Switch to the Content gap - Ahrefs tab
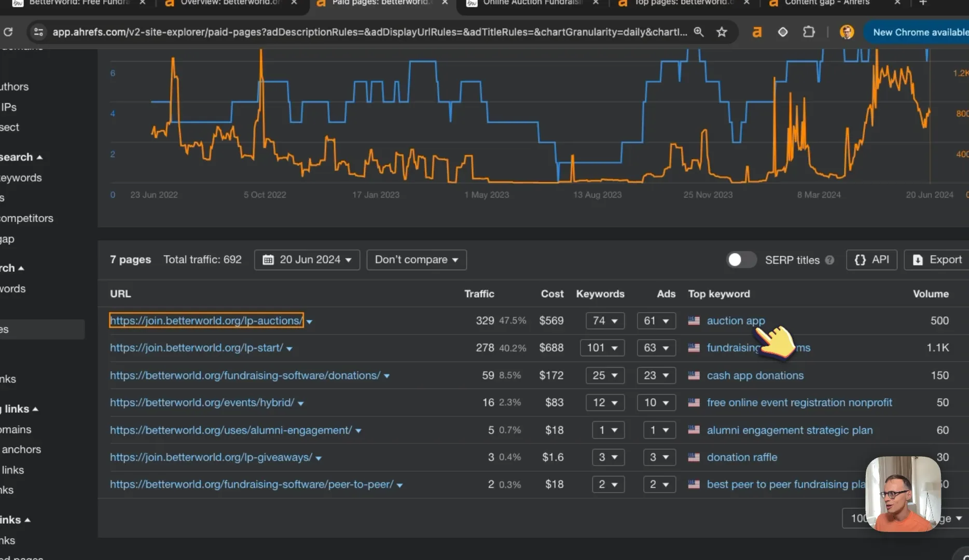969x560 pixels. pyautogui.click(x=827, y=3)
